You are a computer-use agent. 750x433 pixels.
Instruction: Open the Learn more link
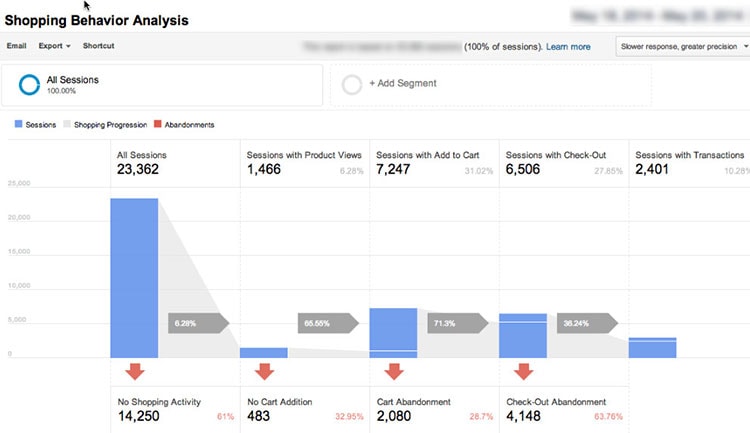[x=568, y=46]
